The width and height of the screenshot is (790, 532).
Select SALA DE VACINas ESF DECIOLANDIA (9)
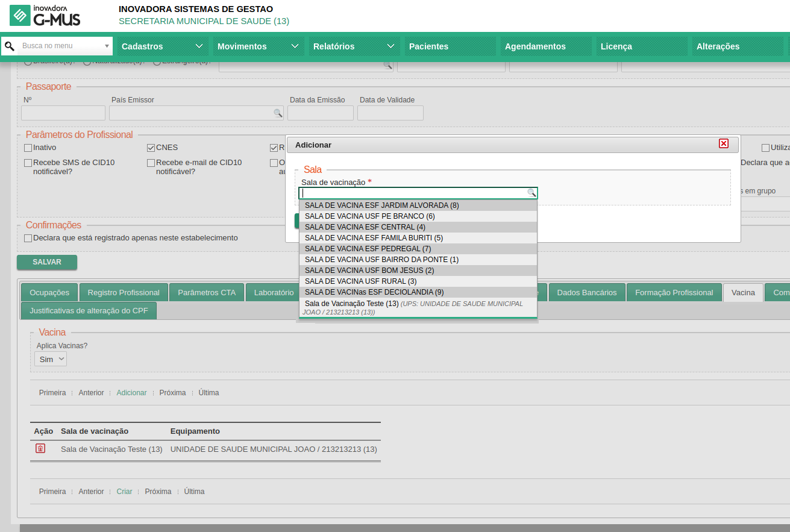[418, 292]
